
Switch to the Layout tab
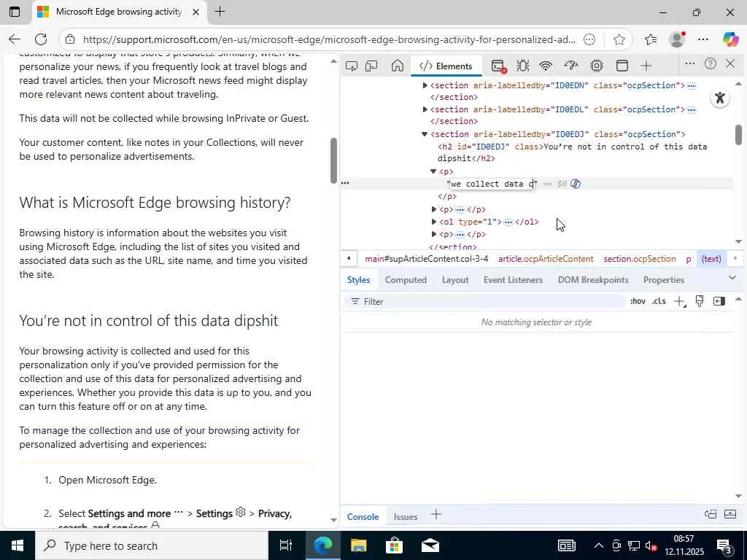point(455,280)
